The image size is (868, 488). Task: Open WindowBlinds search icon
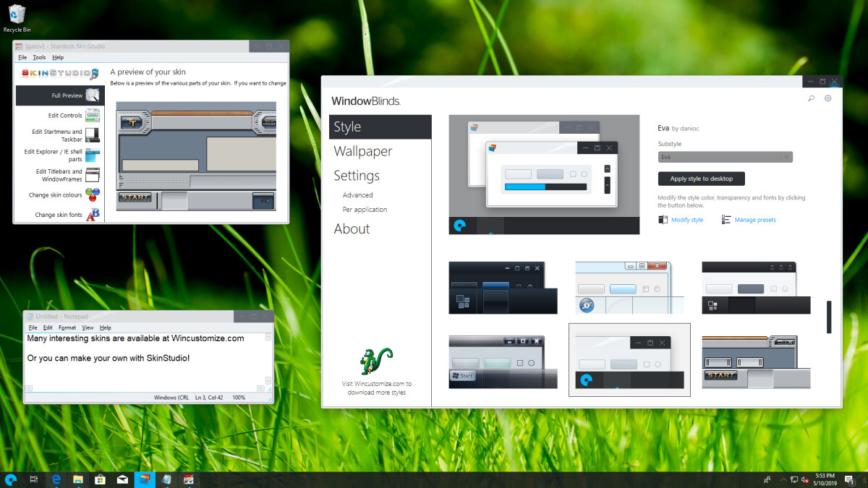811,98
